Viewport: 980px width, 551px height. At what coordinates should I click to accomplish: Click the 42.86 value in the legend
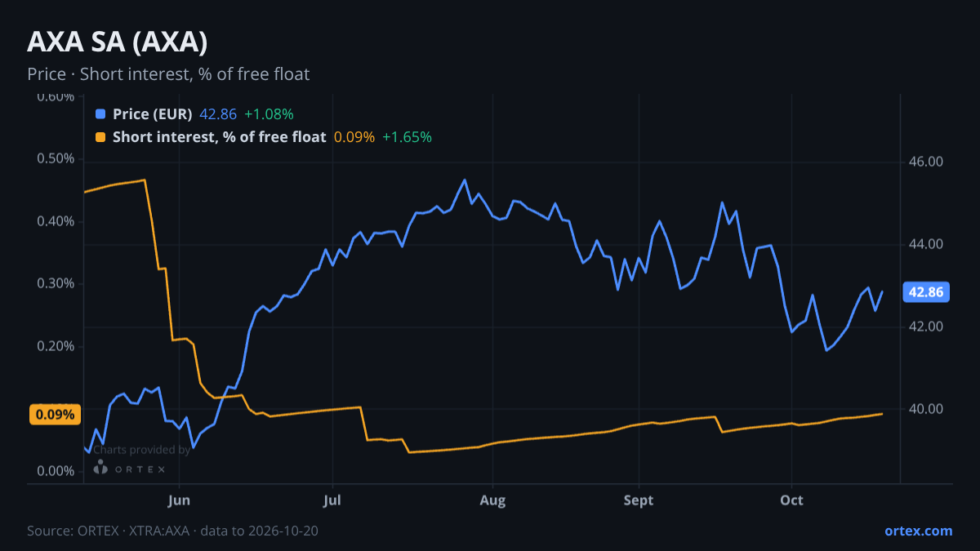[x=218, y=114]
